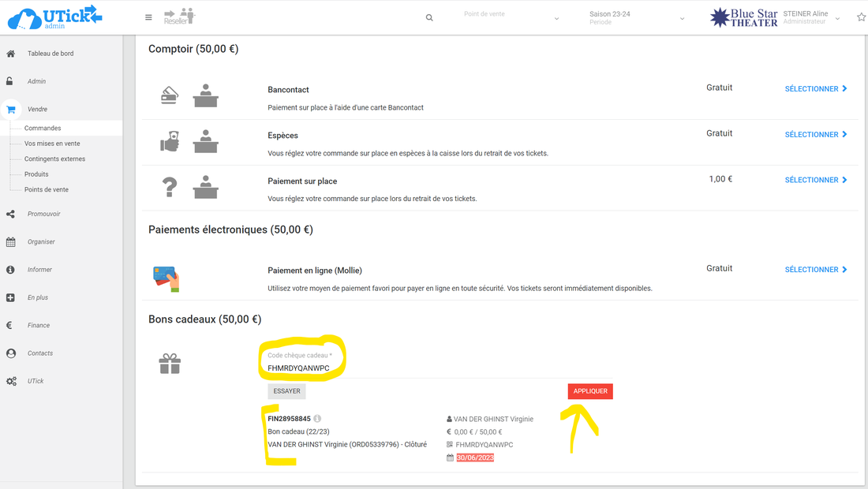The width and height of the screenshot is (868, 489).
Task: Expand the STEINER Aline user menu
Action: pos(811,17)
